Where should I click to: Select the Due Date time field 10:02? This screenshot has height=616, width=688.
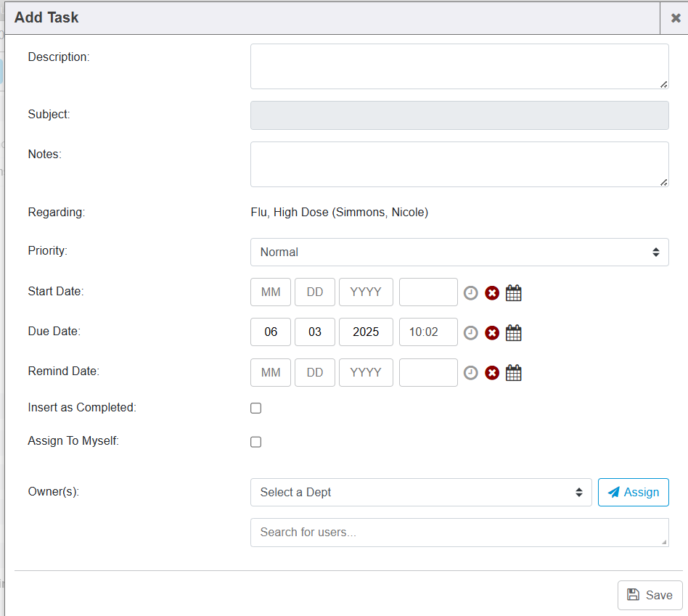[x=428, y=332]
